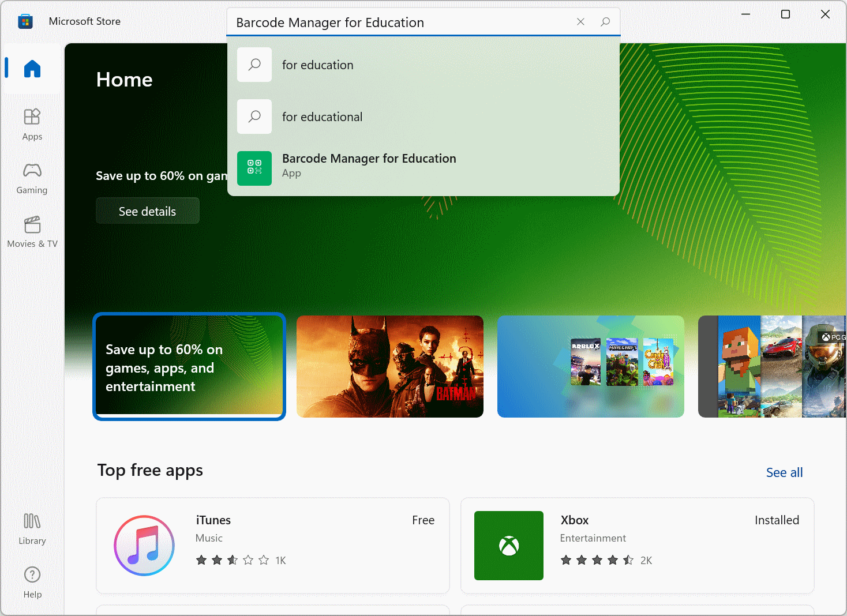Open the Library page
This screenshot has height=616, width=847.
32,529
